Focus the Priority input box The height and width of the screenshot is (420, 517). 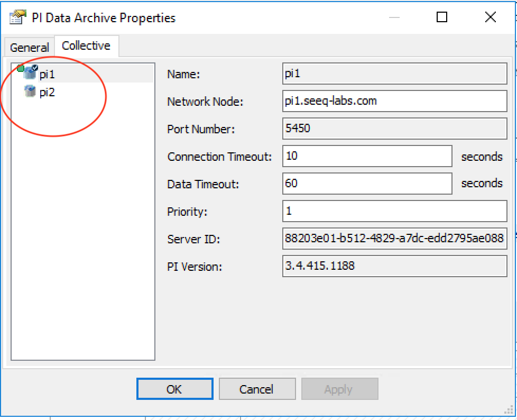tap(394, 211)
